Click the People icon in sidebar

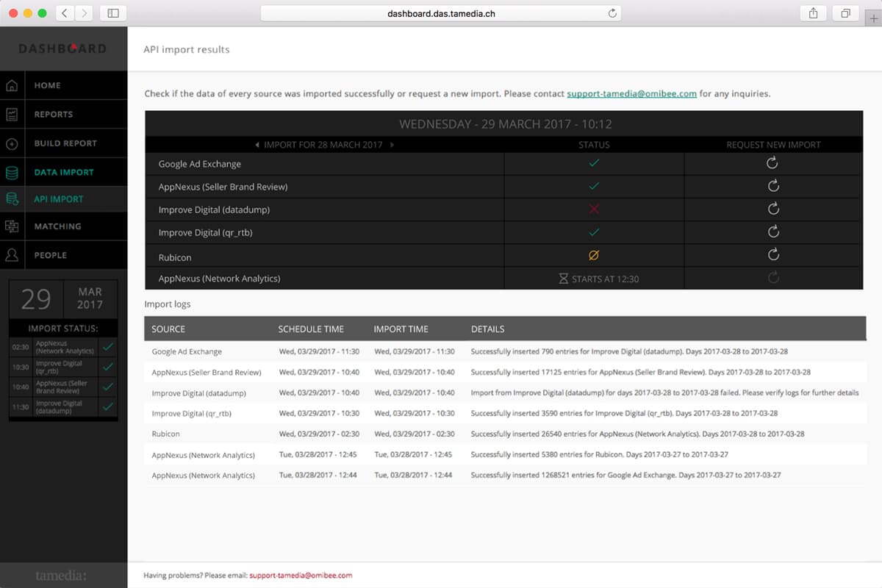pyautogui.click(x=12, y=255)
